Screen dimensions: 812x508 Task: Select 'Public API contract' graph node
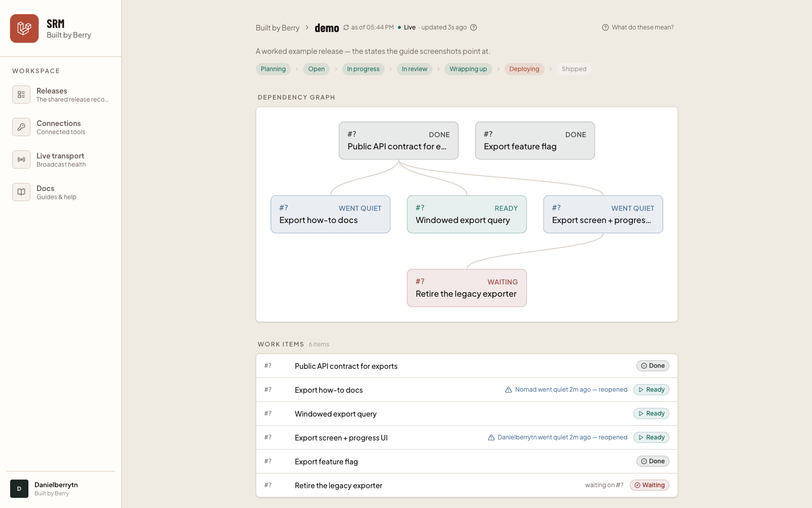coord(399,141)
